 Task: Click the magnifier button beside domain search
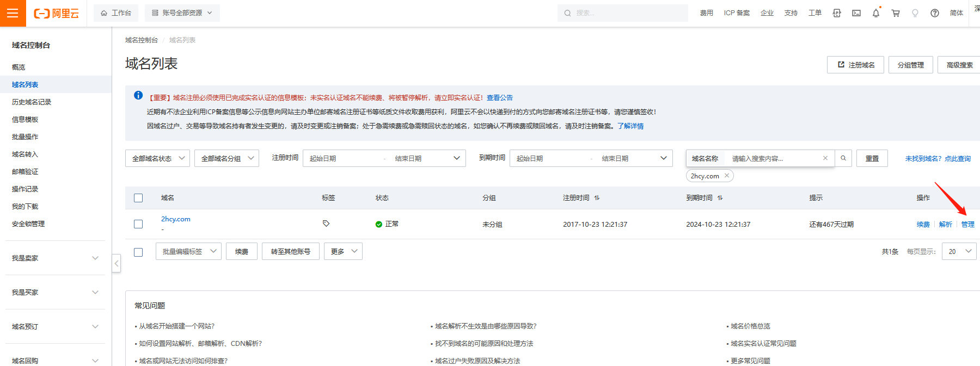(x=843, y=158)
